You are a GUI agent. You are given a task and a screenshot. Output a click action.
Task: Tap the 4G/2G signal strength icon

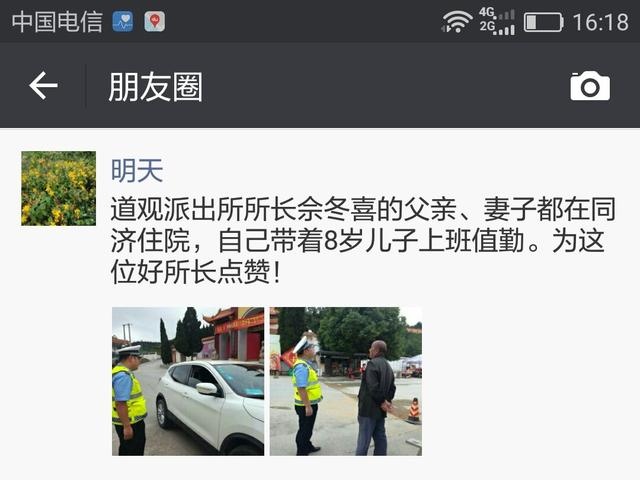tap(497, 22)
